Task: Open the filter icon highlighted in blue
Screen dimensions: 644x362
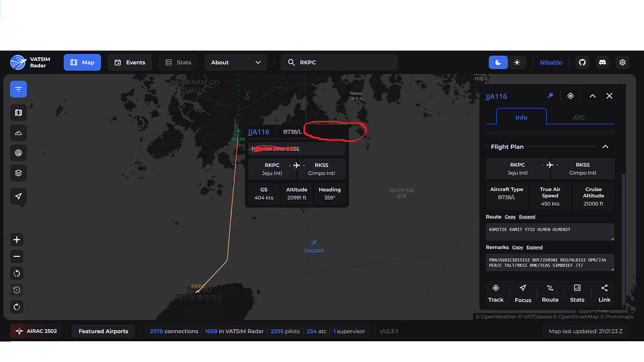Action: pos(18,89)
